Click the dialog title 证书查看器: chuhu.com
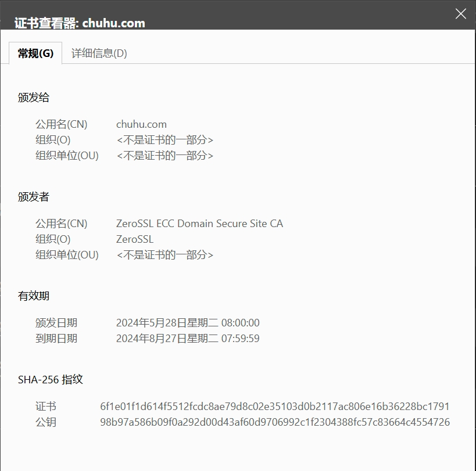The height and width of the screenshot is (471, 476). click(x=80, y=23)
